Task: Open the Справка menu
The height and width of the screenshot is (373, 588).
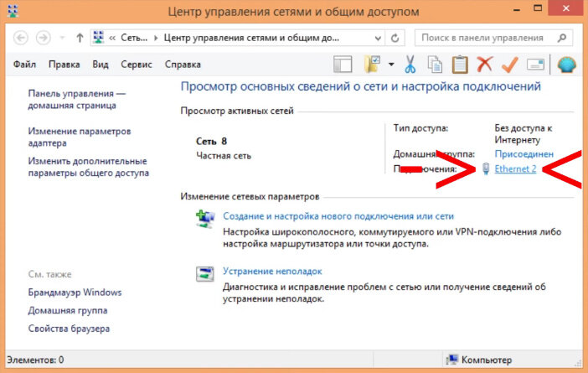Action: (x=183, y=65)
